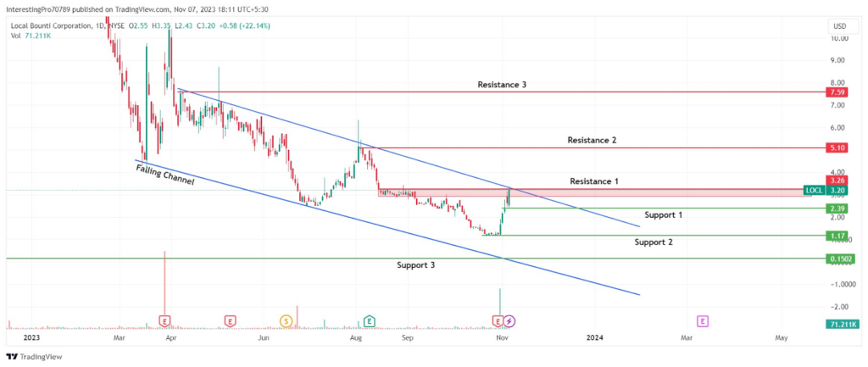Click the +0.58 (+22.14%) change value
The image size is (868, 367).
[245, 25]
